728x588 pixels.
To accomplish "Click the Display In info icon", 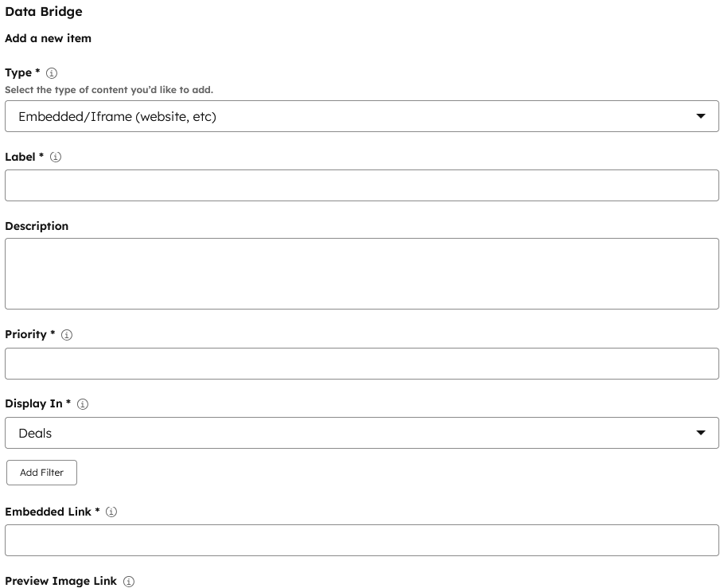I will coord(83,404).
